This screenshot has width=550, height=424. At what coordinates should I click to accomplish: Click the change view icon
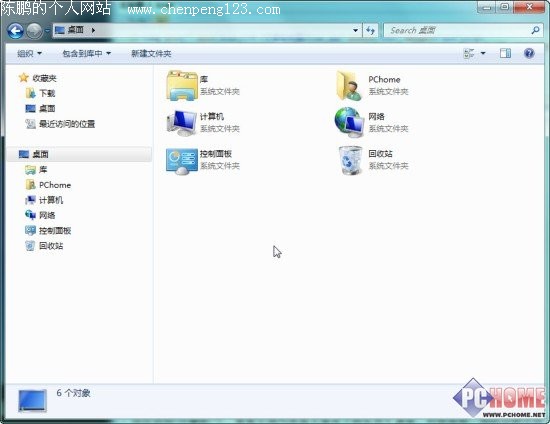pyautogui.click(x=469, y=53)
